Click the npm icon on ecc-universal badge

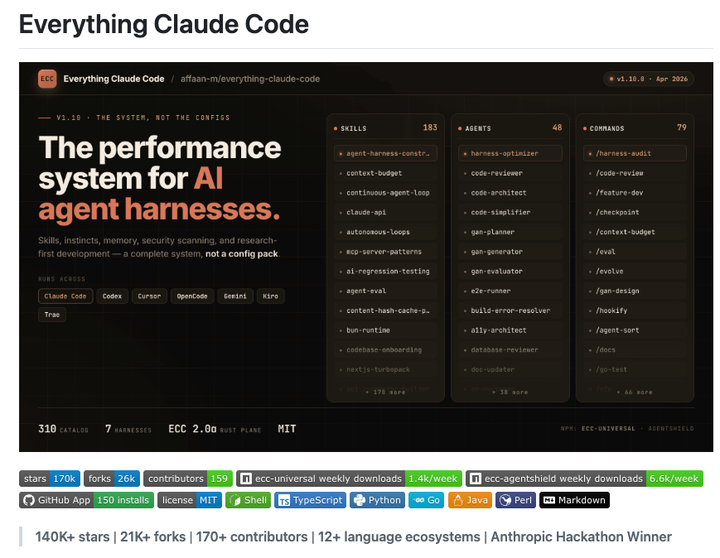pos(246,479)
